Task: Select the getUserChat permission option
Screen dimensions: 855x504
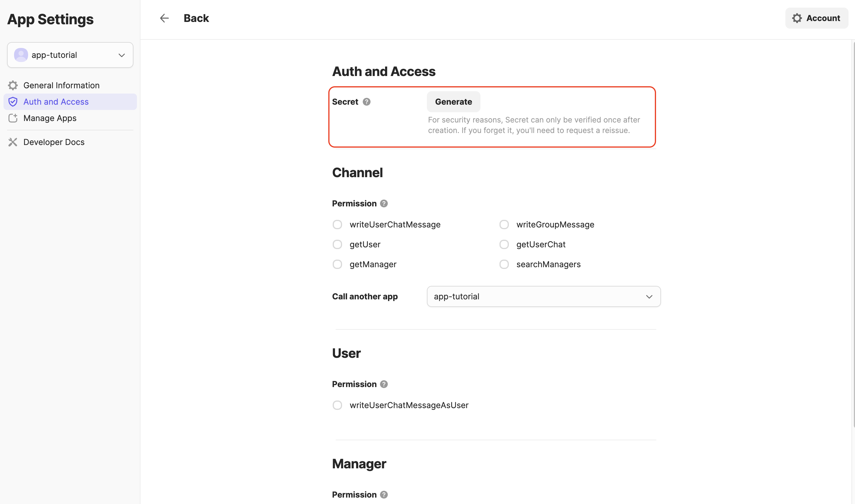Action: pos(504,244)
